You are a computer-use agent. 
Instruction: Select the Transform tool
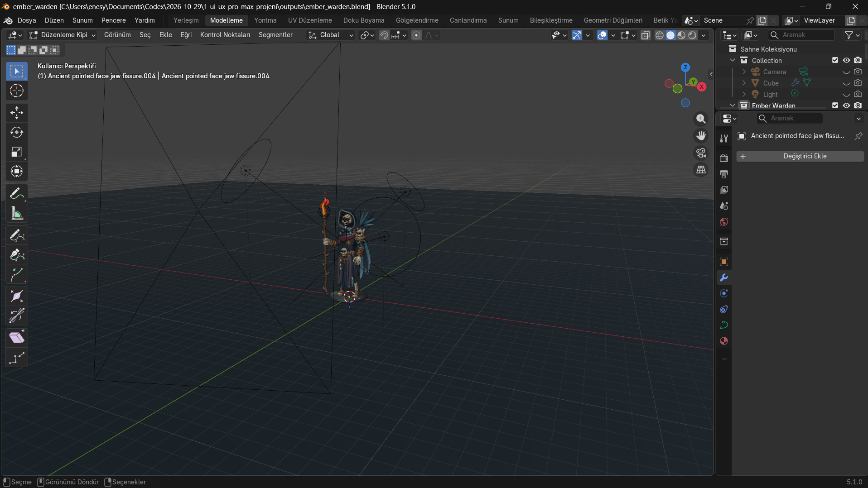(17, 171)
